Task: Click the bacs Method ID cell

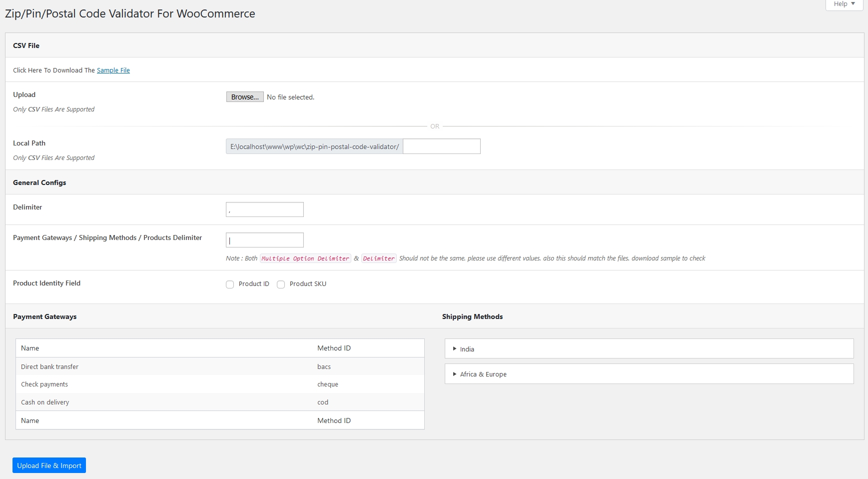Action: [324, 366]
